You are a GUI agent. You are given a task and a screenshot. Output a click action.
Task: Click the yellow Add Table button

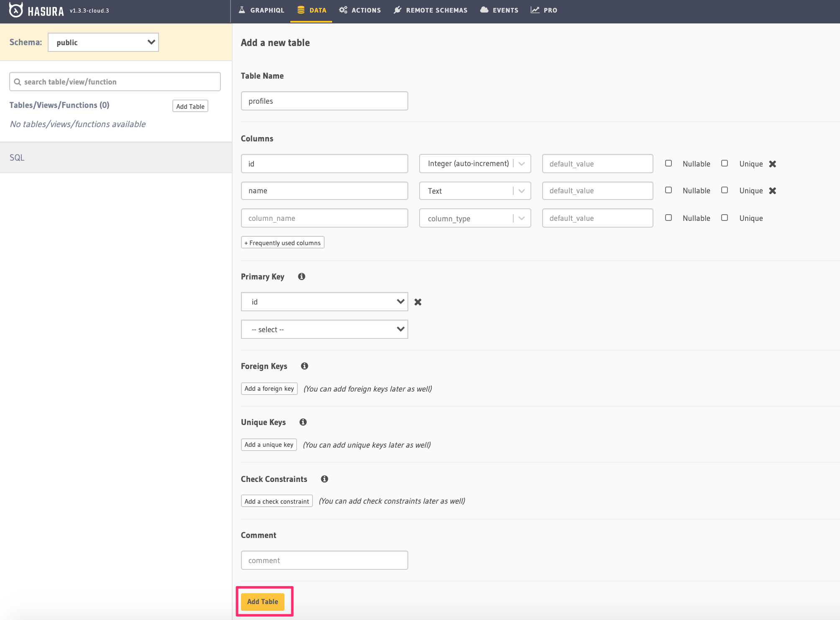tap(262, 602)
